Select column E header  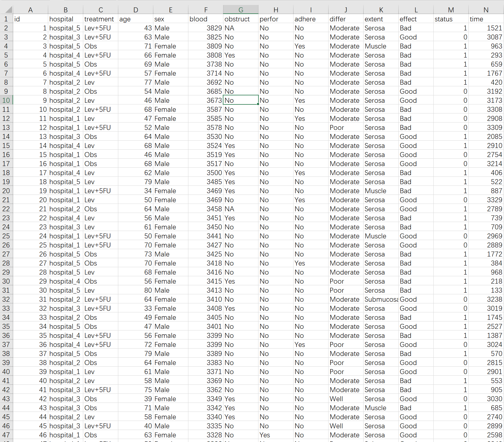(171, 10)
